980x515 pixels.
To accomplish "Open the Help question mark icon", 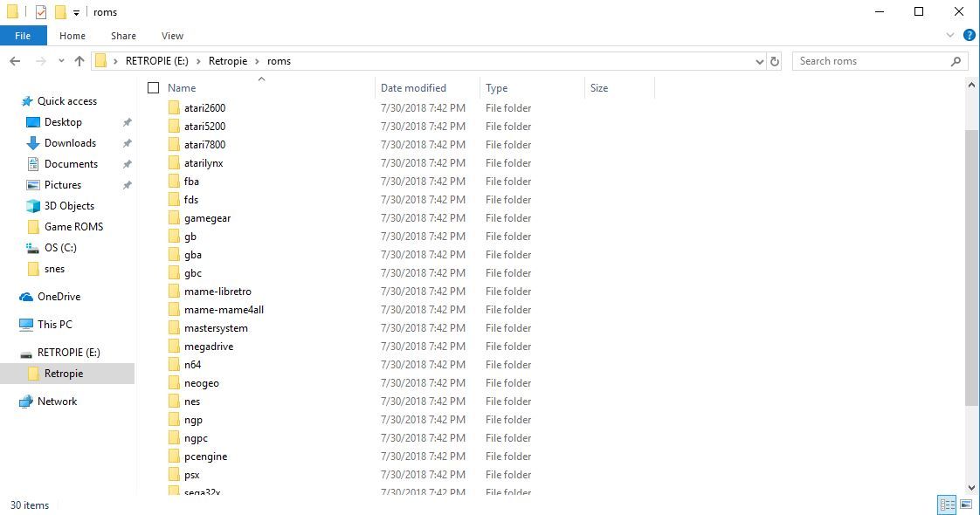I will [x=970, y=36].
